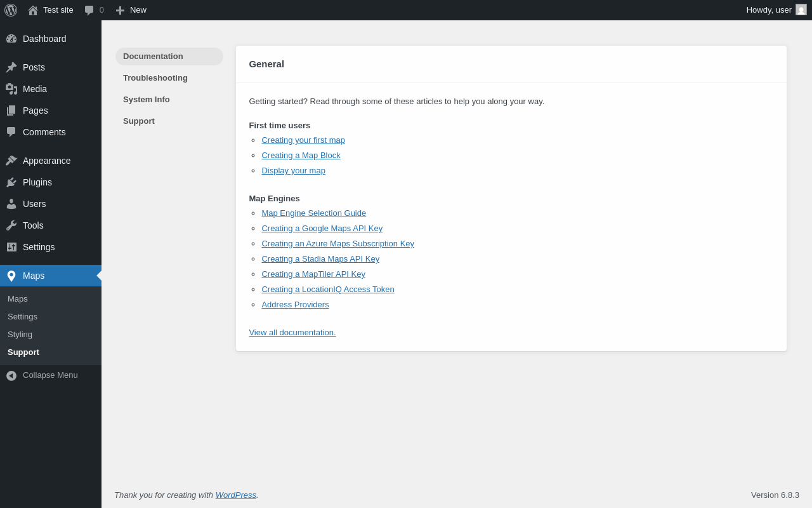
Task: Click the New plus icon
Action: click(x=120, y=10)
